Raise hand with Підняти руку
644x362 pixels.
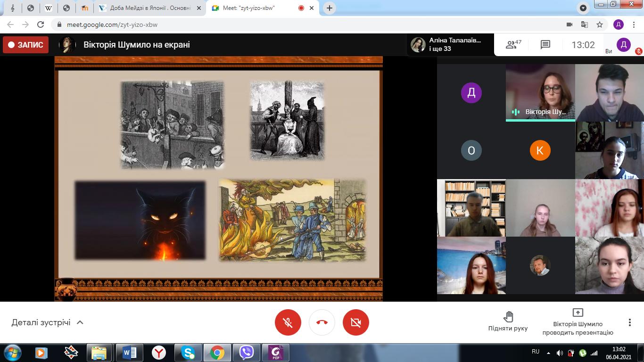click(508, 321)
